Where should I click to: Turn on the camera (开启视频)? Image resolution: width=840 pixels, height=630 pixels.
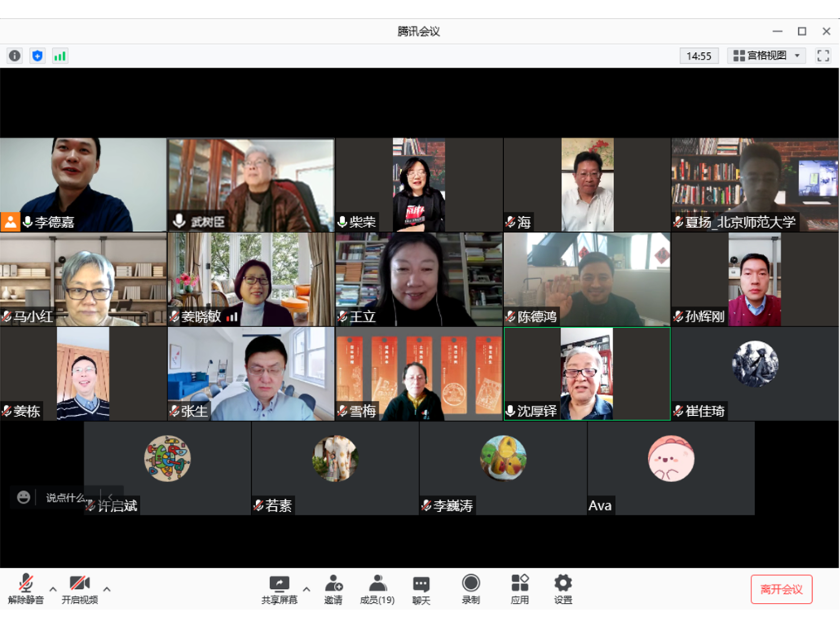pyautogui.click(x=80, y=589)
